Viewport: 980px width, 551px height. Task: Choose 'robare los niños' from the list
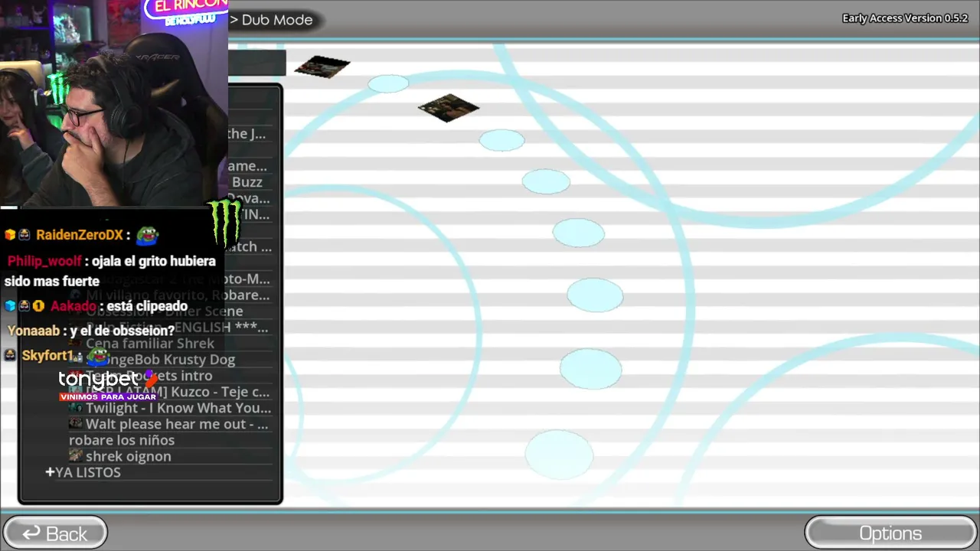[x=122, y=440]
